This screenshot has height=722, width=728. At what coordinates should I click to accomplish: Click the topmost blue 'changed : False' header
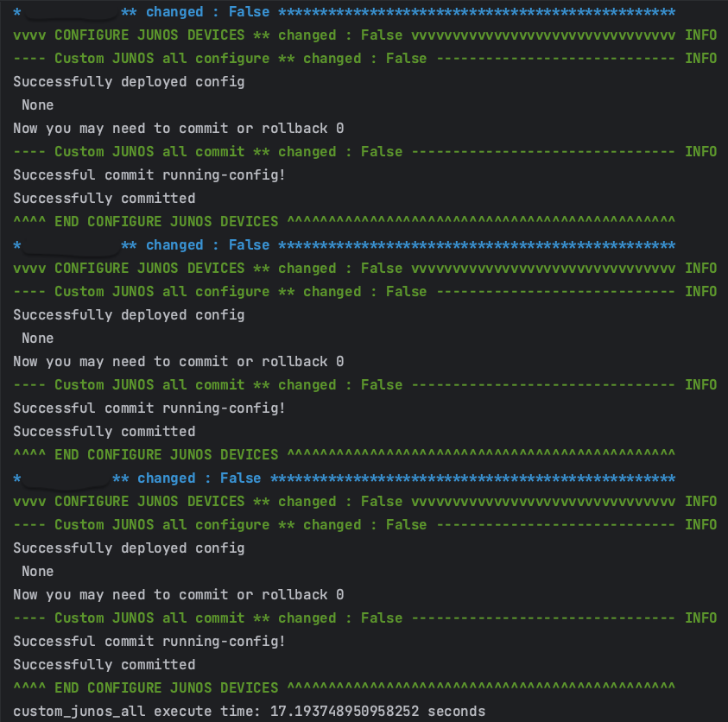point(344,12)
